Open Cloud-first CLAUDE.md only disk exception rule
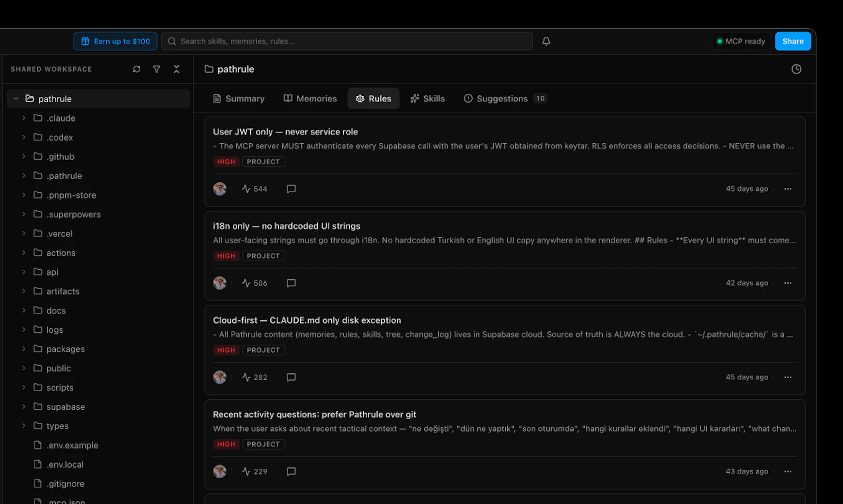Viewport: 843px width, 504px height. point(307,320)
